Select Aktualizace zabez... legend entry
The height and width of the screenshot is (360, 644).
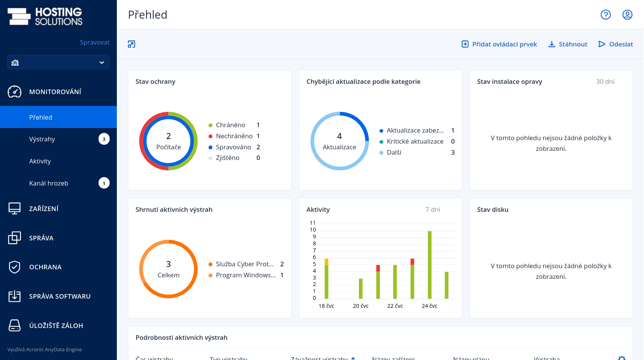point(417,130)
